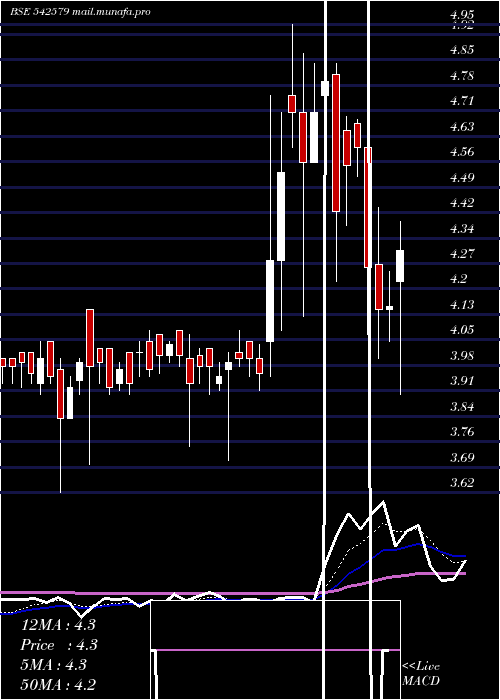Image resolution: width=500 pixels, height=700 pixels.
Task: Click the 4.63 price axis label
Action: (x=462, y=127)
